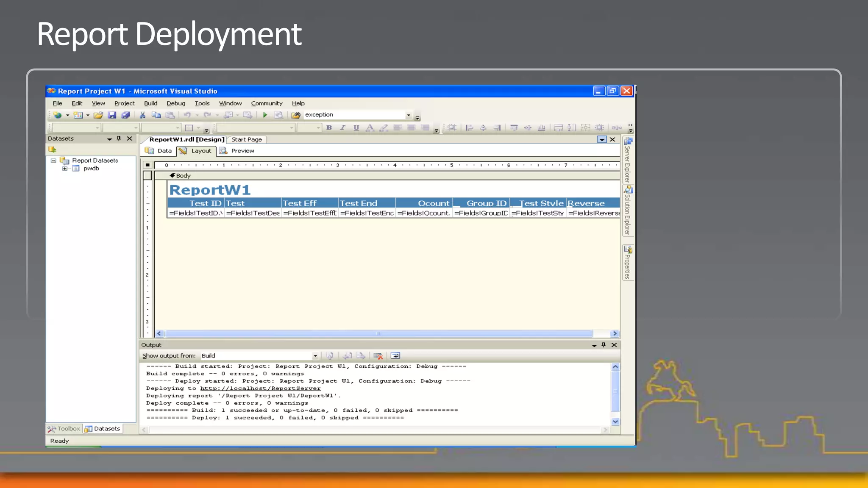Switch to the Data tab

(x=159, y=151)
